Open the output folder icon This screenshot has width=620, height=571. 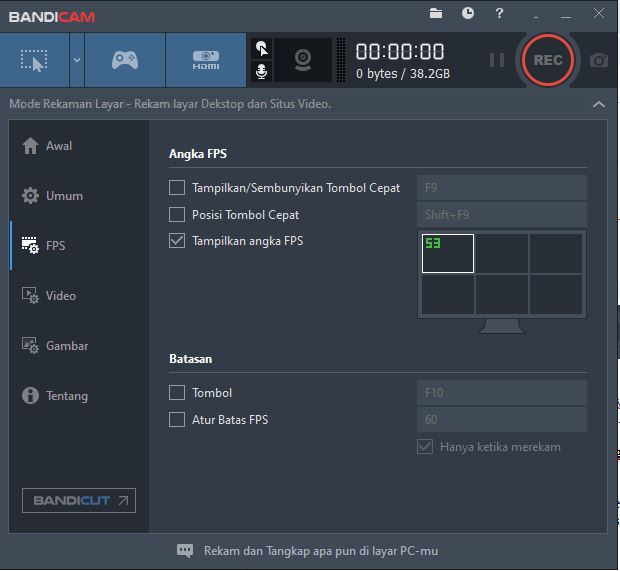[436, 13]
